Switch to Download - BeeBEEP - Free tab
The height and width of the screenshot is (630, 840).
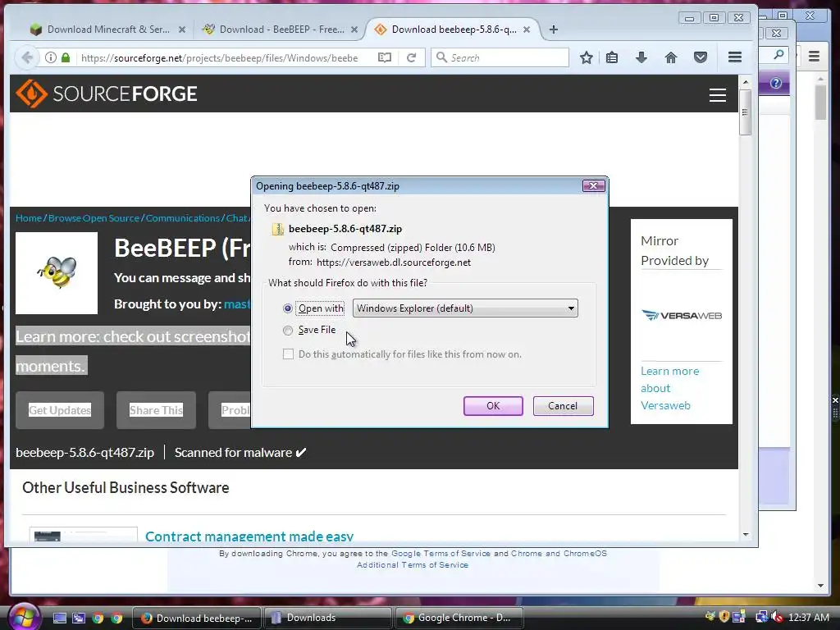point(281,30)
